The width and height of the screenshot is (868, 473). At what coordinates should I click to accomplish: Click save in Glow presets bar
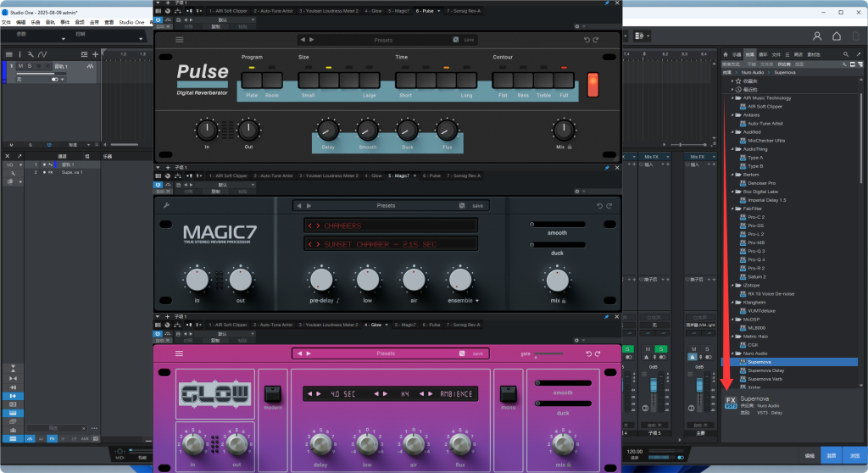point(478,353)
